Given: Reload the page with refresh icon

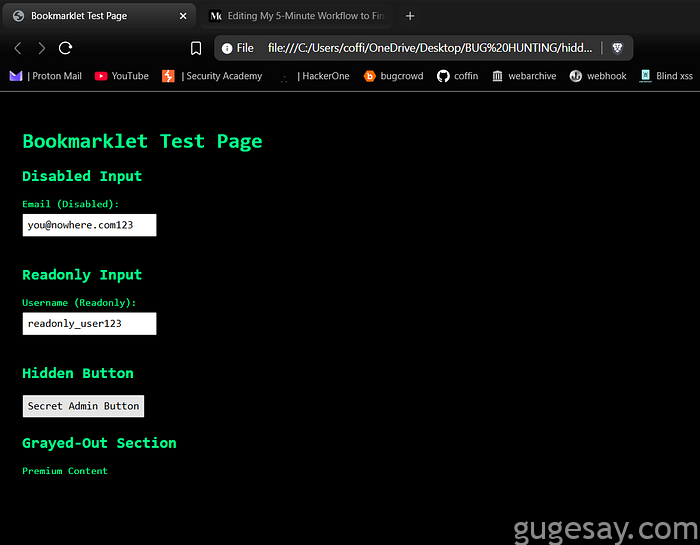Looking at the screenshot, I should tap(66, 48).
